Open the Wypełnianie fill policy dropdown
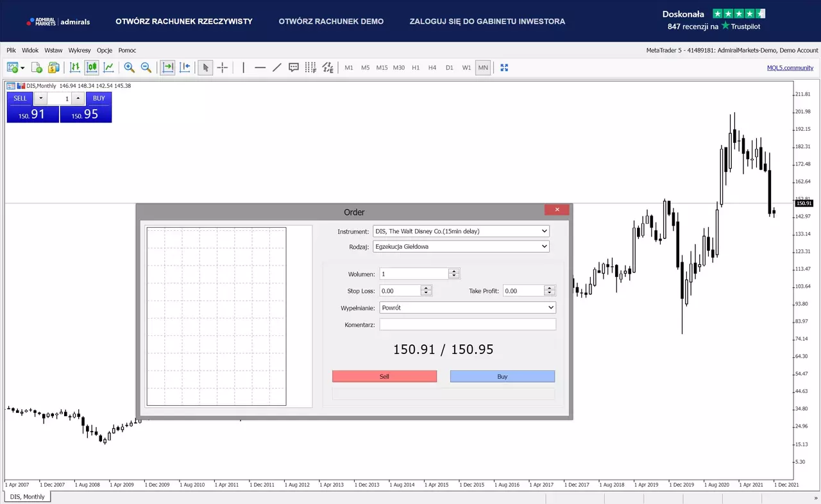The height and width of the screenshot is (504, 821). coord(468,308)
